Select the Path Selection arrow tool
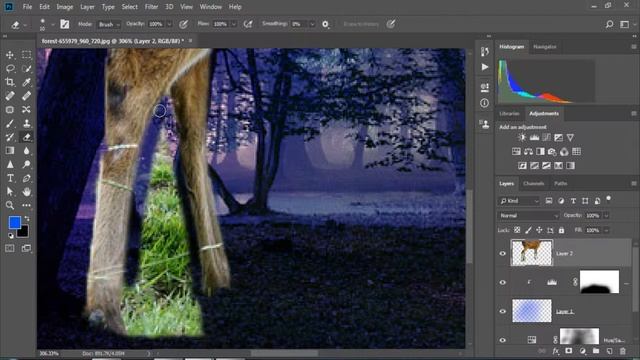The width and height of the screenshot is (640, 360). [10, 191]
